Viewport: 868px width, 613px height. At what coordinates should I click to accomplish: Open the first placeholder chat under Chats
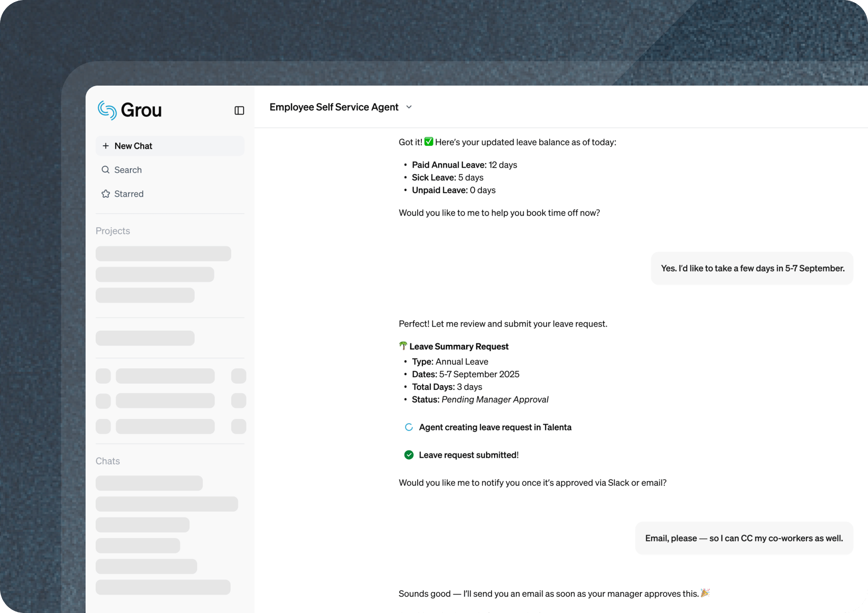click(149, 483)
